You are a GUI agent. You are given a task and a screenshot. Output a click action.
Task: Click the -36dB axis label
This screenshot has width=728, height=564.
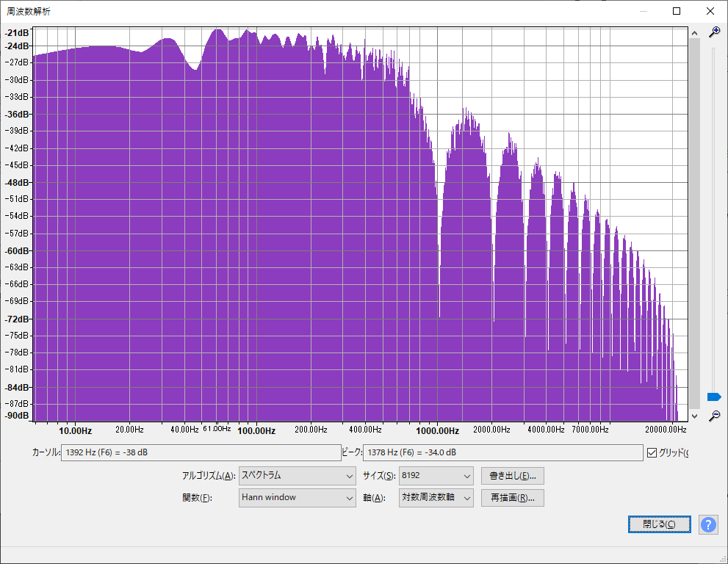(x=17, y=114)
